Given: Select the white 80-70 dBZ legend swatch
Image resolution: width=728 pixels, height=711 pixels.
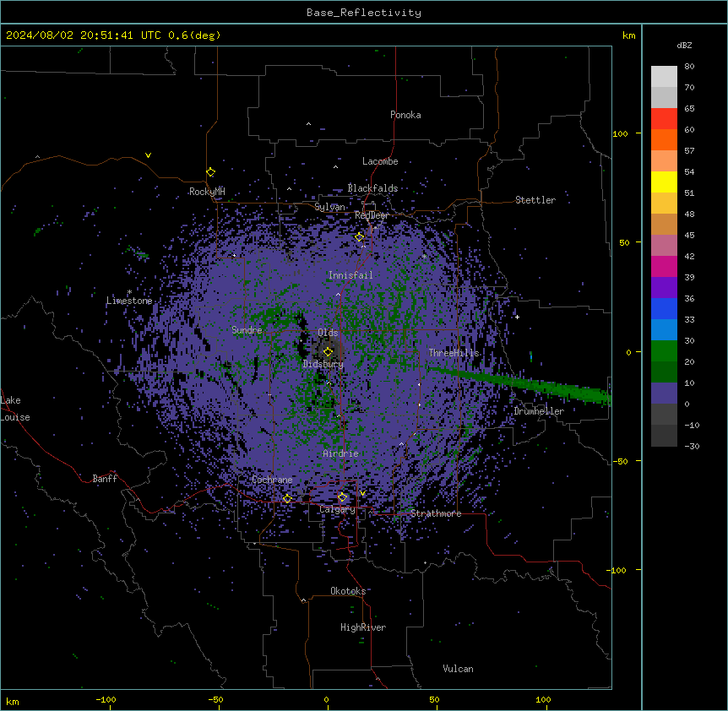Looking at the screenshot, I should pyautogui.click(x=664, y=77).
